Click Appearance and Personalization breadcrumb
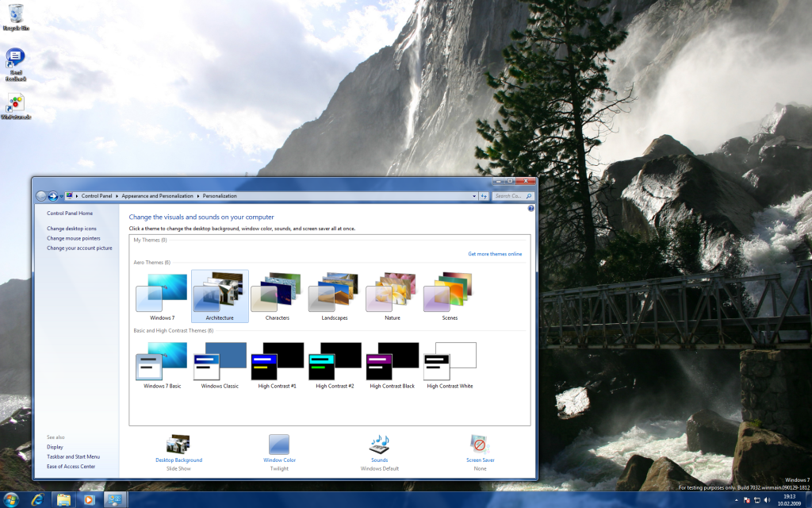 pyautogui.click(x=158, y=196)
